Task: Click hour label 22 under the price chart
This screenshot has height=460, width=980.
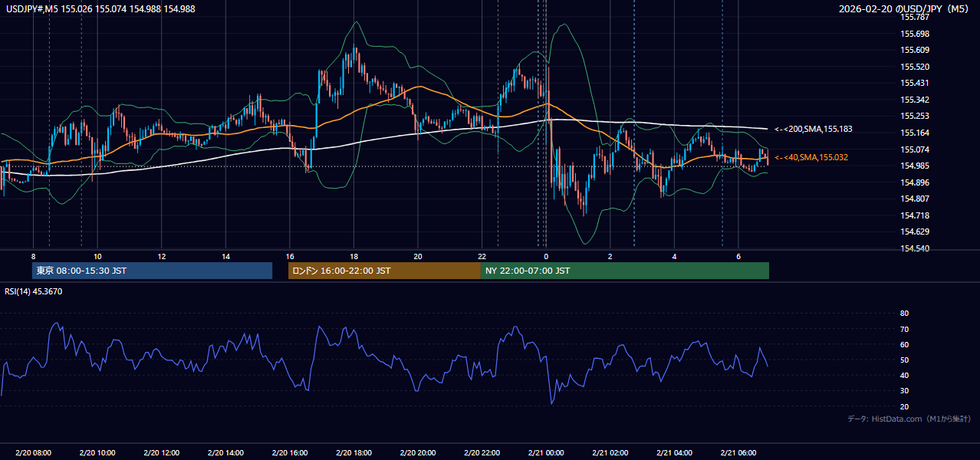Action: point(482,256)
